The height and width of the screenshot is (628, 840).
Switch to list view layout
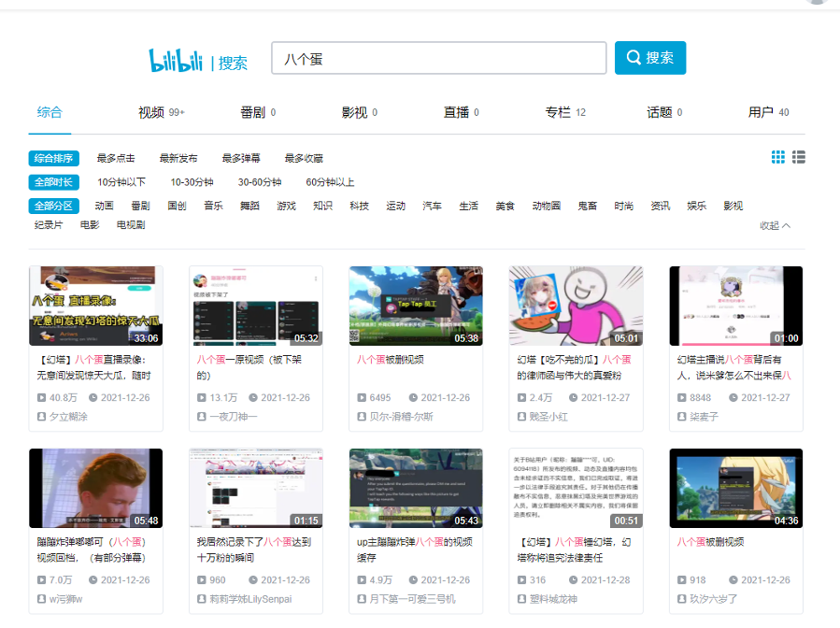799,157
